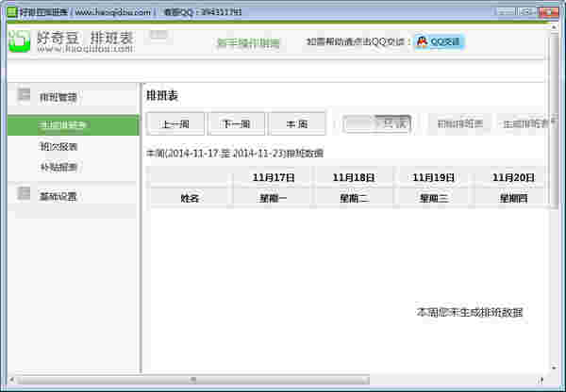This screenshot has height=392, width=566.
Task: Click the icon beside 基础设置
Action: [24, 194]
